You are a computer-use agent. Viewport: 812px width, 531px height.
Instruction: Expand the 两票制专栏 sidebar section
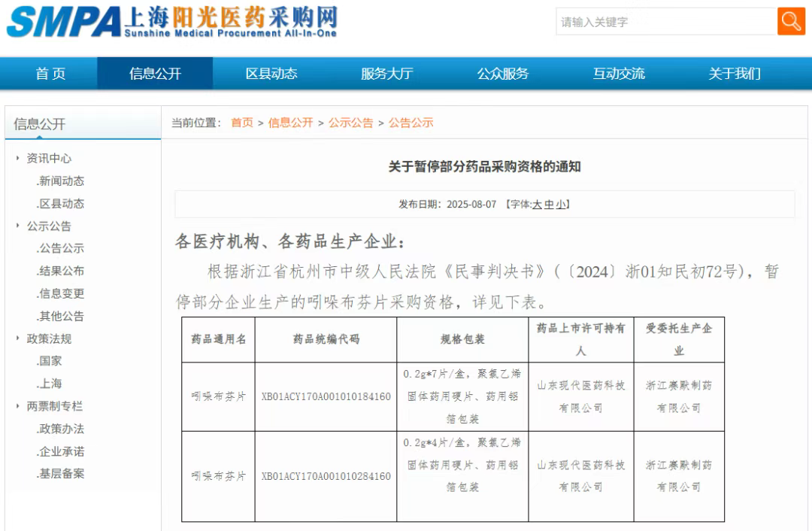click(x=54, y=406)
